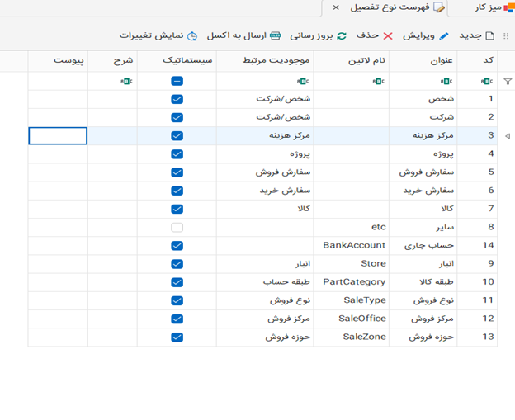Click the ارسال به اکسل button
The width and height of the screenshot is (515, 420).
point(243,35)
